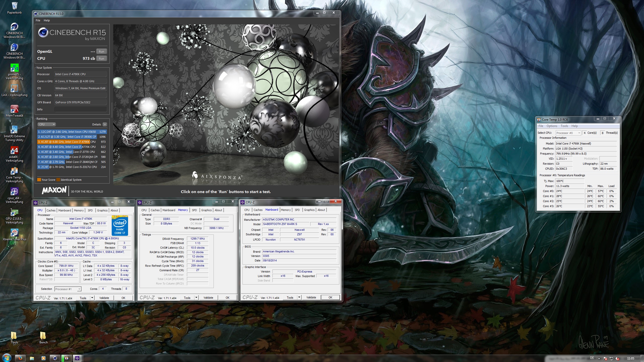644x362 pixels.
Task: Select ranking row Intel Core i5-3317U
Action: [72, 167]
